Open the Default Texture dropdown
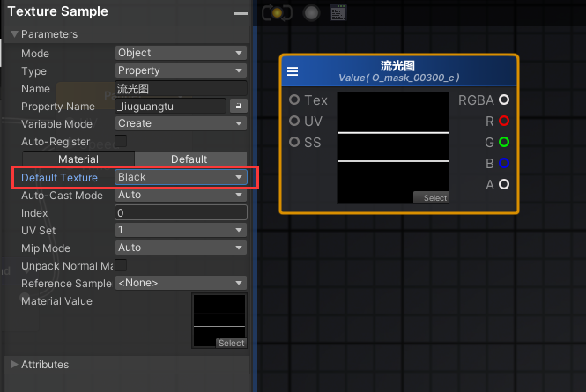Image resolution: width=586 pixels, height=392 pixels. point(181,177)
